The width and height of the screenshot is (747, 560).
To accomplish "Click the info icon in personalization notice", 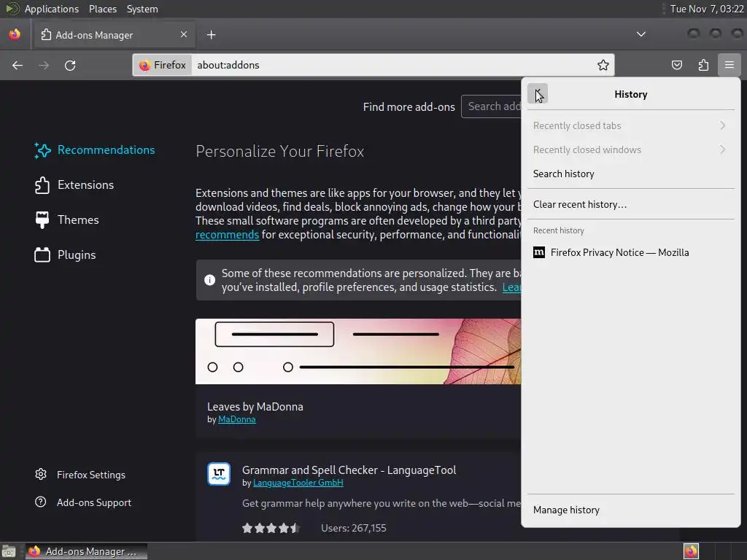I will coord(209,280).
